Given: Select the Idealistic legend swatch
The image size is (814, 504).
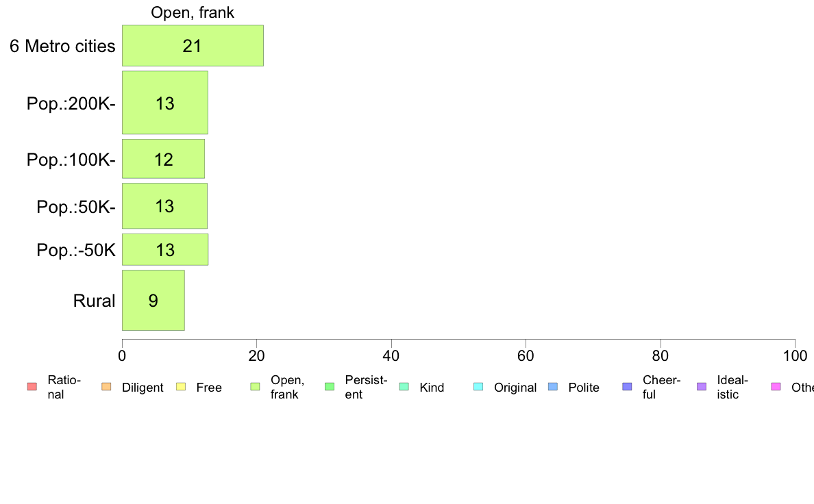Looking at the screenshot, I should click(x=702, y=387).
